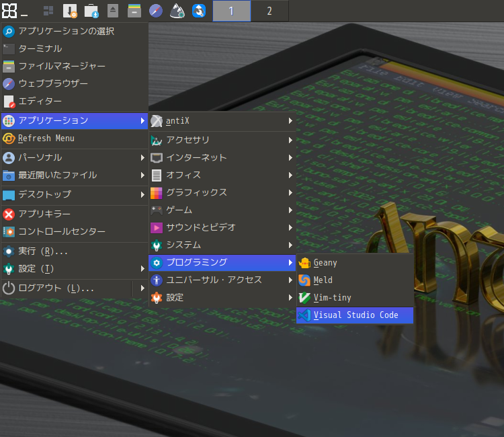Image resolution: width=504 pixels, height=437 pixels.
Task: Click ログアウト (L)... entry
Action: [67, 288]
